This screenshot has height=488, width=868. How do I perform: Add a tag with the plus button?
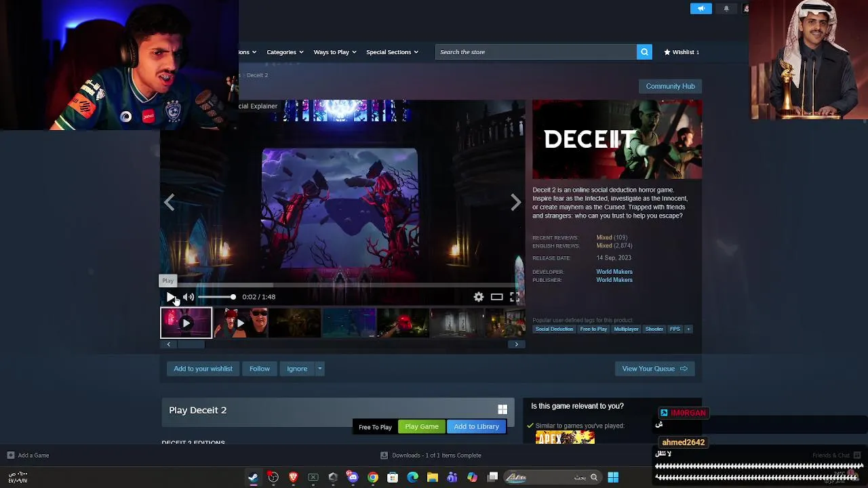pos(688,329)
